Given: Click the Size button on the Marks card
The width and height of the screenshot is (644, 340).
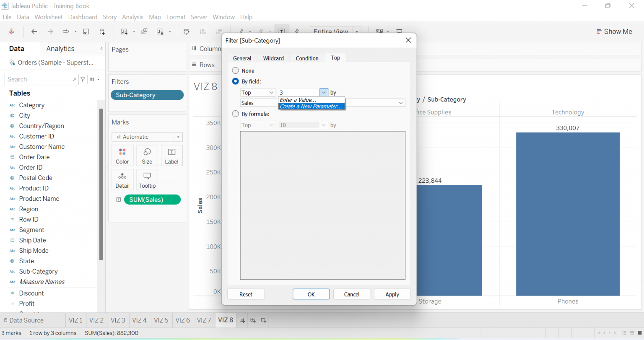Looking at the screenshot, I should (147, 156).
